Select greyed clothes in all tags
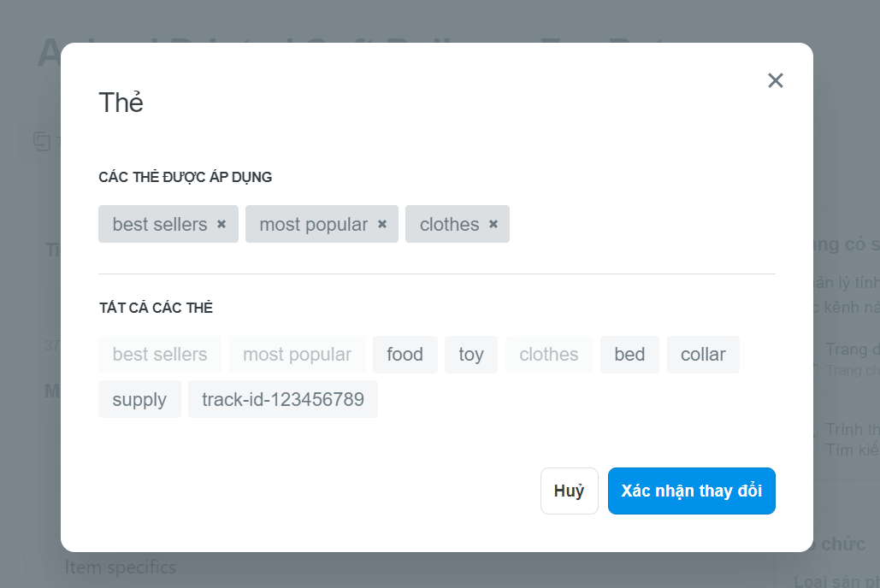 click(548, 355)
